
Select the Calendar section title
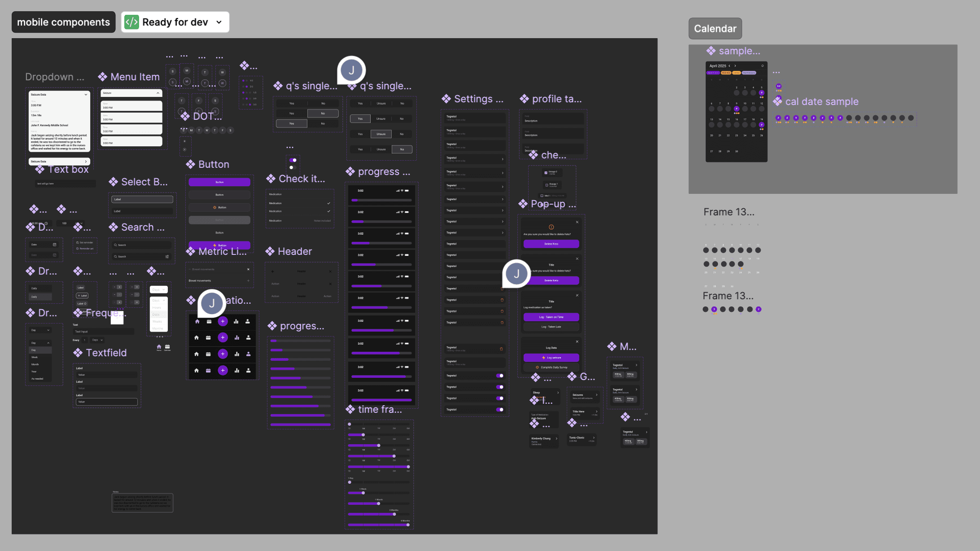[x=715, y=29]
